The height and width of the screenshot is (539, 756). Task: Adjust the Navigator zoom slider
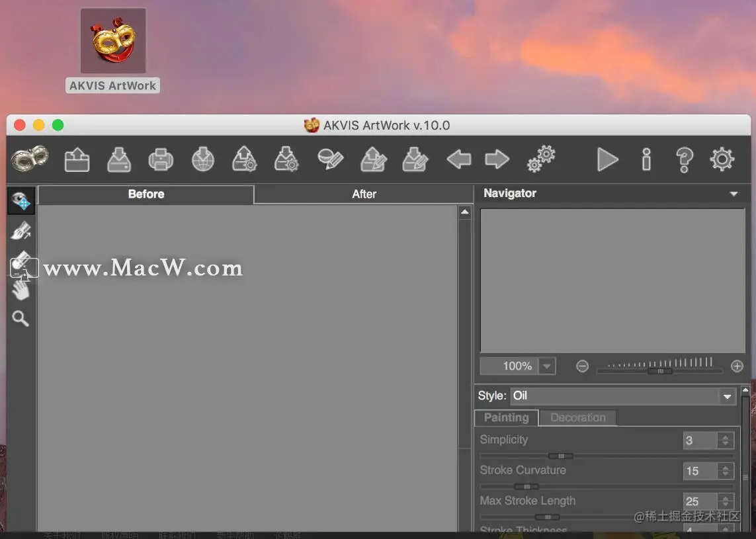click(659, 371)
